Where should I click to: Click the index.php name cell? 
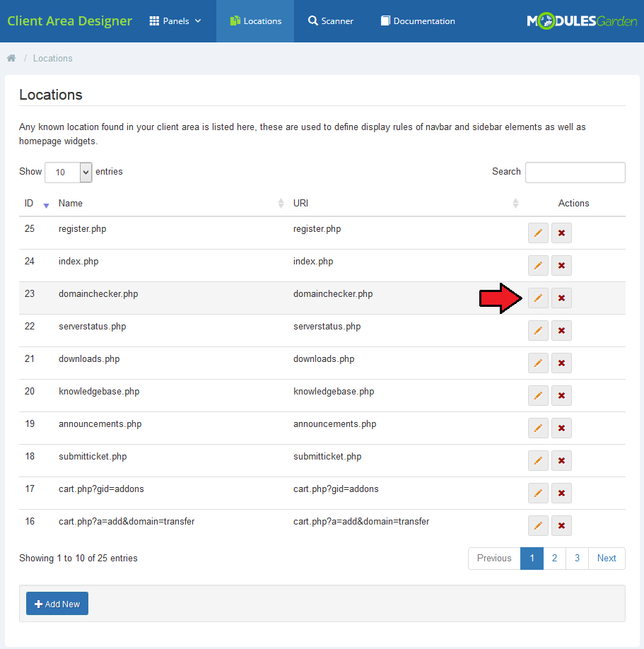78,261
